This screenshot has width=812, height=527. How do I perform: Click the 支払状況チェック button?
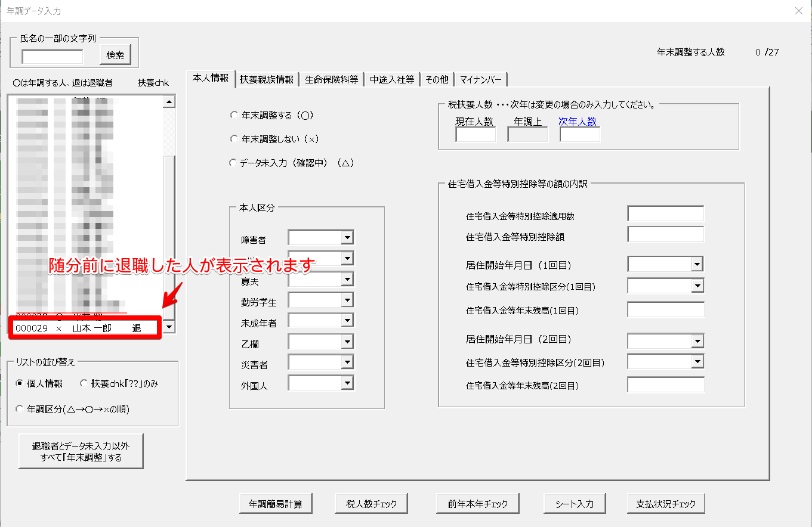click(666, 504)
